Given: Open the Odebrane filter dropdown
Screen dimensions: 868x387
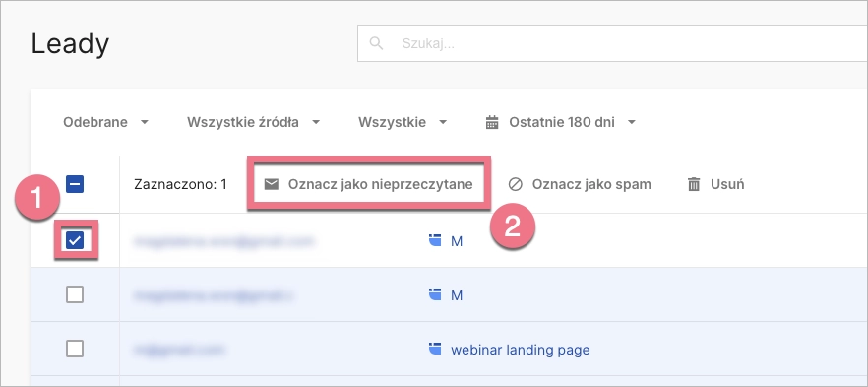Looking at the screenshot, I should click(105, 122).
